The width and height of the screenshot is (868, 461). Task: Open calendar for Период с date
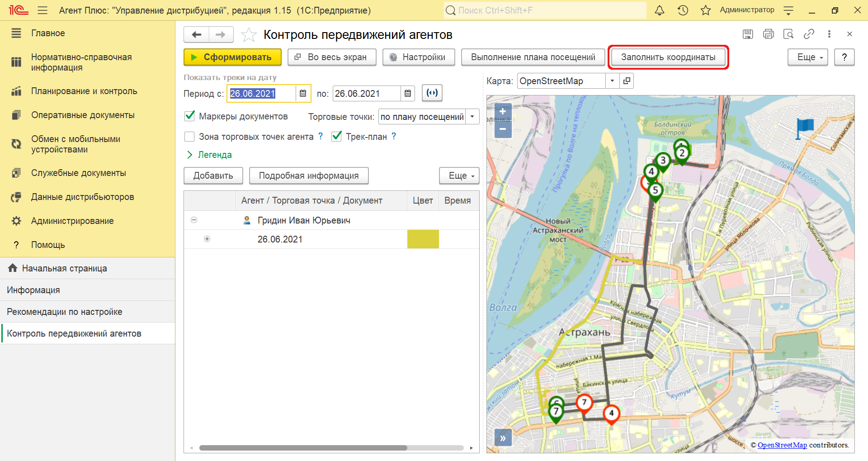point(303,93)
